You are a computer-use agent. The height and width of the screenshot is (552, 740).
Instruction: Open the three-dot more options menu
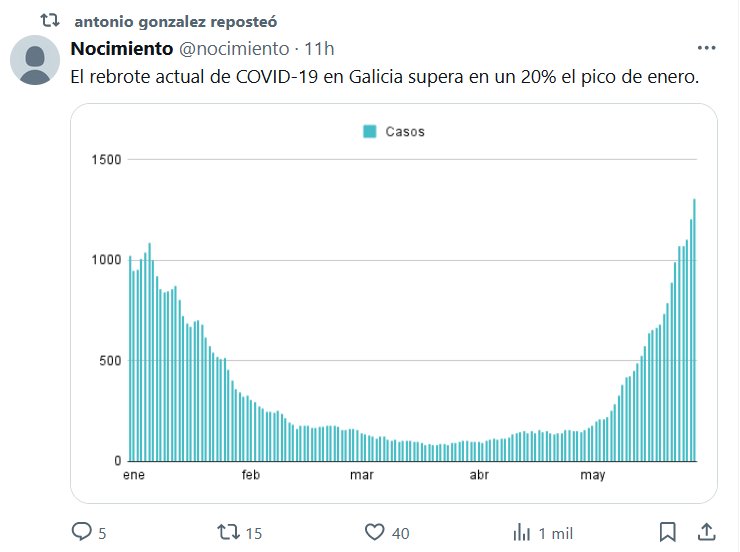[x=706, y=48]
